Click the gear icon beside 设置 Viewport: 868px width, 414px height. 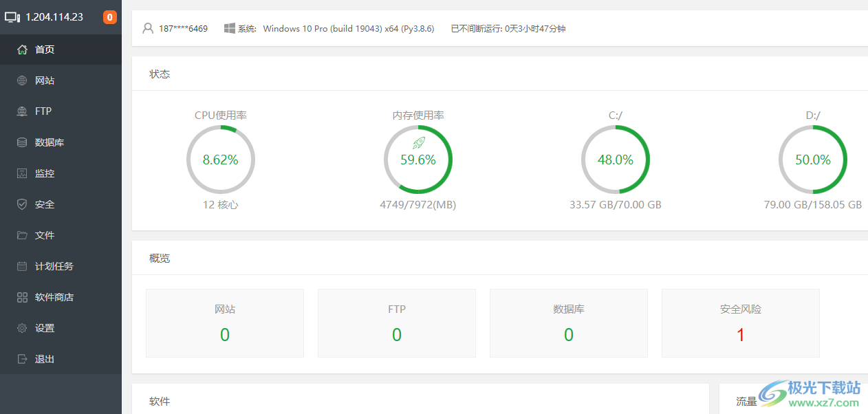(x=22, y=328)
